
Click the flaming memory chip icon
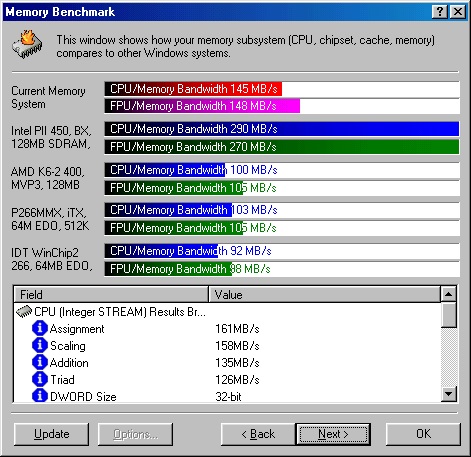coord(27,44)
